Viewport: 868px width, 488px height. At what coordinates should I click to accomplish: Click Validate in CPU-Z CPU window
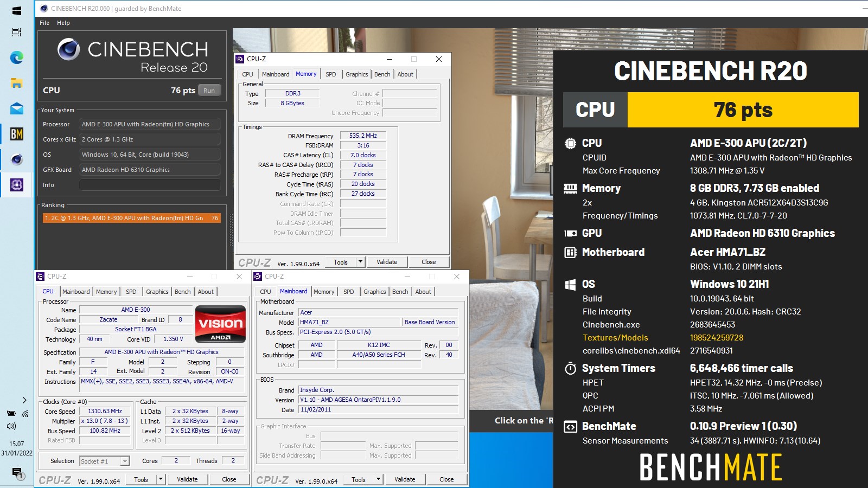(x=188, y=479)
